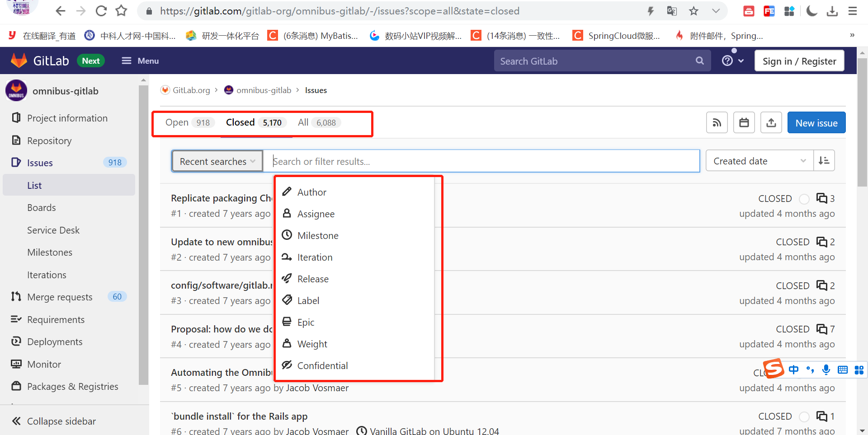Select the Release filter option

[x=355, y=279]
